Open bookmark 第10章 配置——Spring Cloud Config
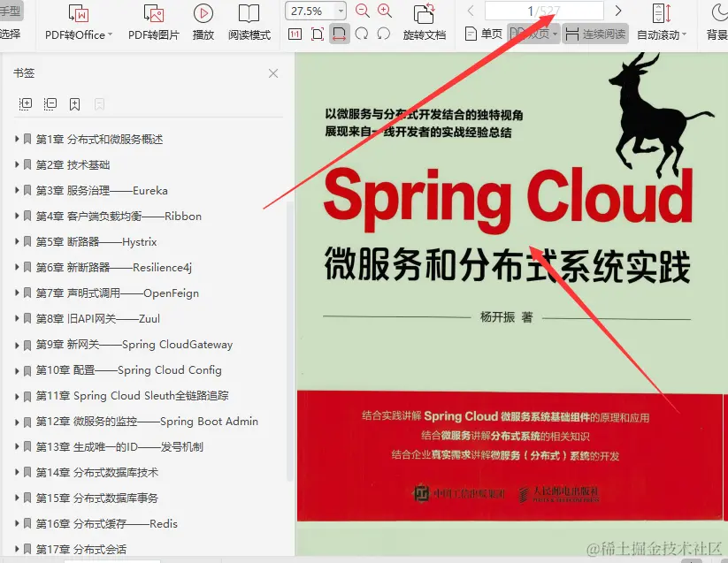The height and width of the screenshot is (563, 728). click(x=128, y=370)
